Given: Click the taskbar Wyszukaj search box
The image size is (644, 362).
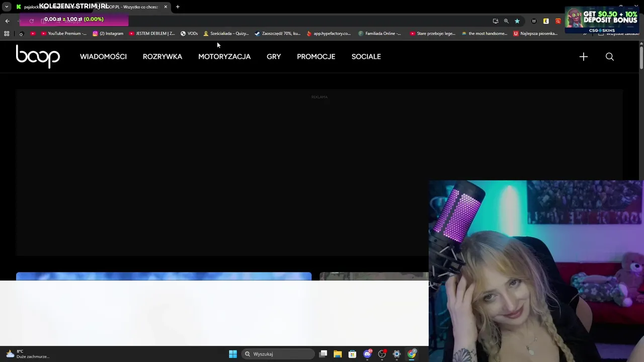Looking at the screenshot, I should pos(278,354).
